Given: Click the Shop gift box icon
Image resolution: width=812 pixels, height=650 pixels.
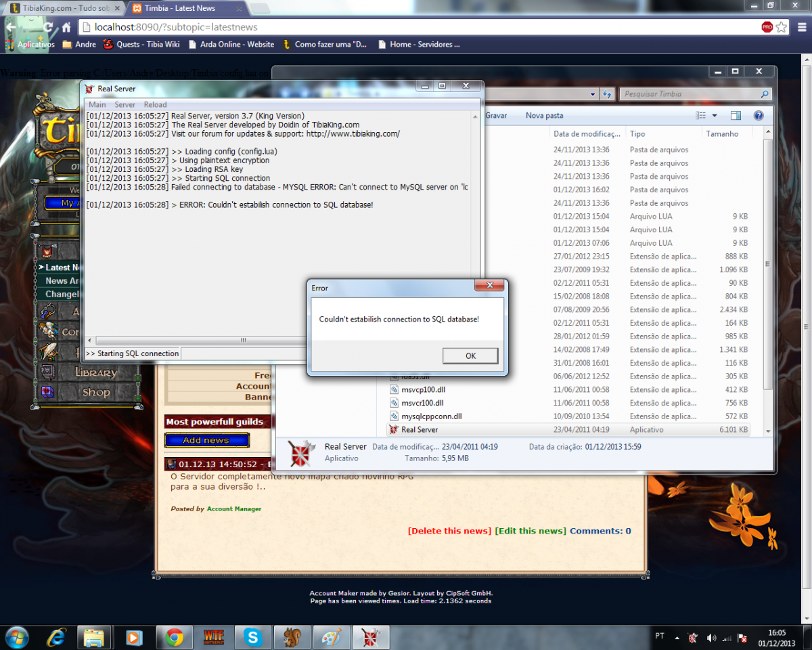Looking at the screenshot, I should (47, 392).
